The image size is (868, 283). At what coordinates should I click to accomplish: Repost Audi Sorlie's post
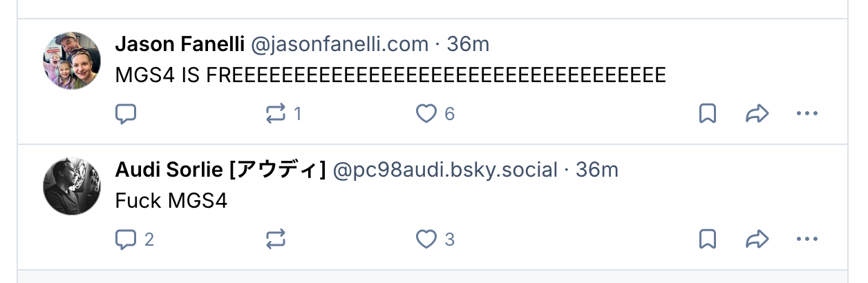pos(276,239)
